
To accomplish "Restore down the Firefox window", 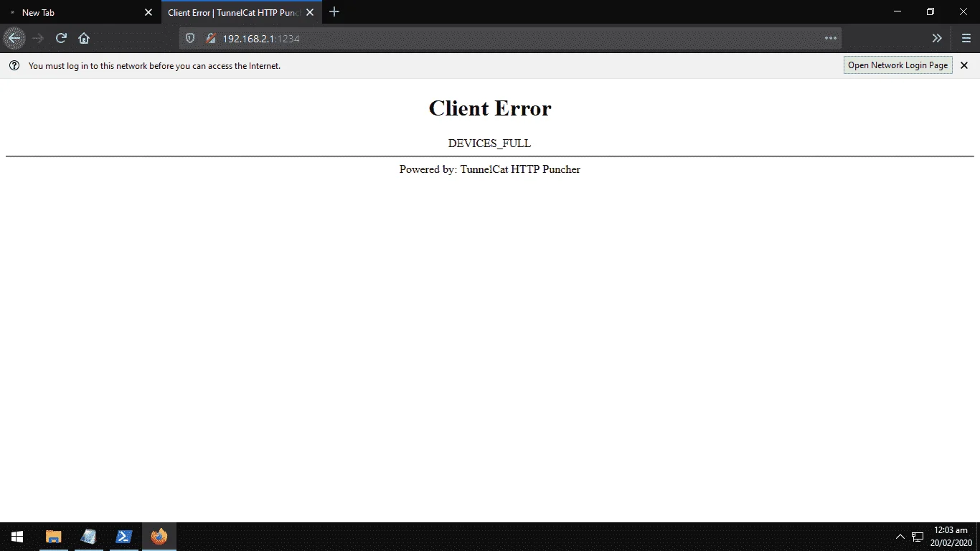I will tap(930, 11).
